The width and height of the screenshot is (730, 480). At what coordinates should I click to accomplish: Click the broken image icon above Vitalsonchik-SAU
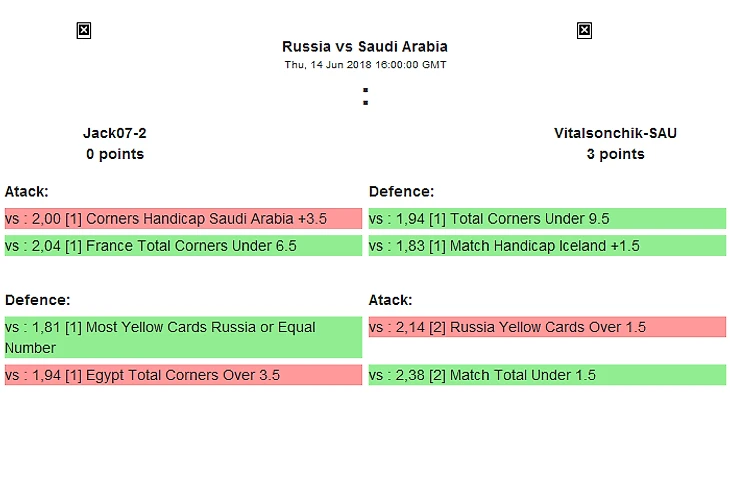[584, 31]
